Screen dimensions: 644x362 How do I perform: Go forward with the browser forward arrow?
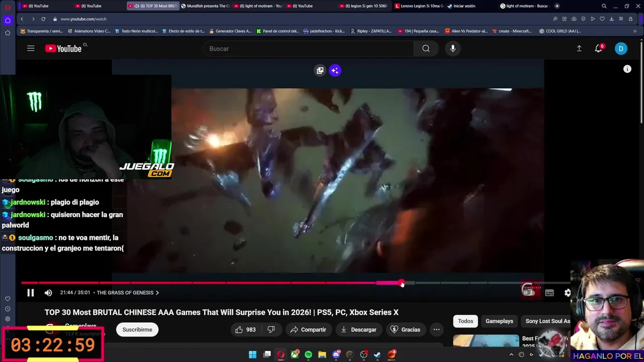pyautogui.click(x=33, y=19)
